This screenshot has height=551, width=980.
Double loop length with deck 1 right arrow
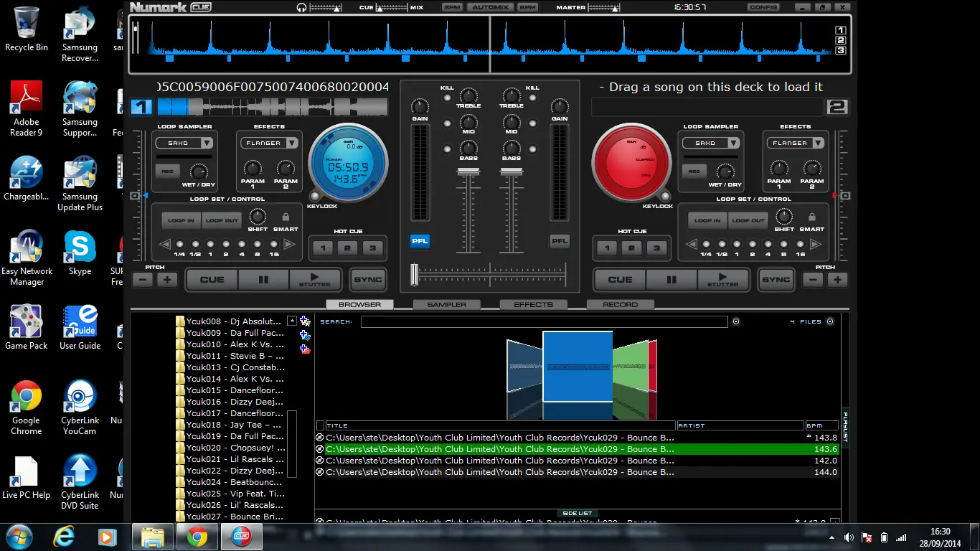290,244
